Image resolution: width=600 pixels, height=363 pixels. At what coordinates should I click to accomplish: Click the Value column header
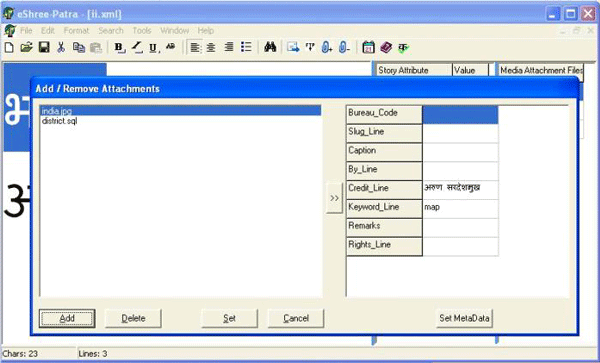coord(470,70)
